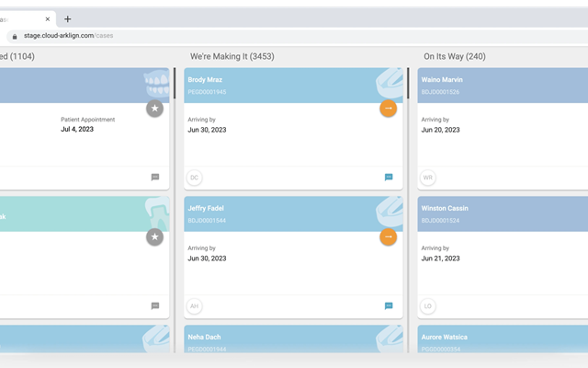Open Winston Cassin case card header
This screenshot has width=588, height=368.
(503, 213)
